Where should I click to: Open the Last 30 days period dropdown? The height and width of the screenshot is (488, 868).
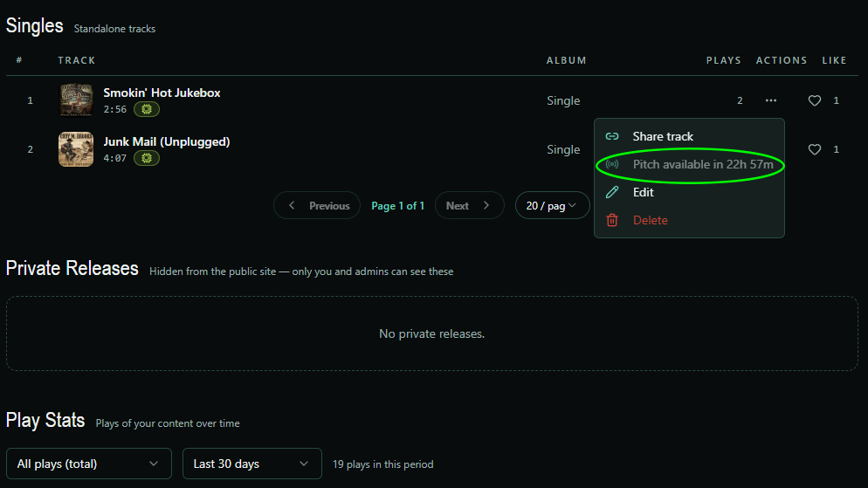pyautogui.click(x=251, y=464)
